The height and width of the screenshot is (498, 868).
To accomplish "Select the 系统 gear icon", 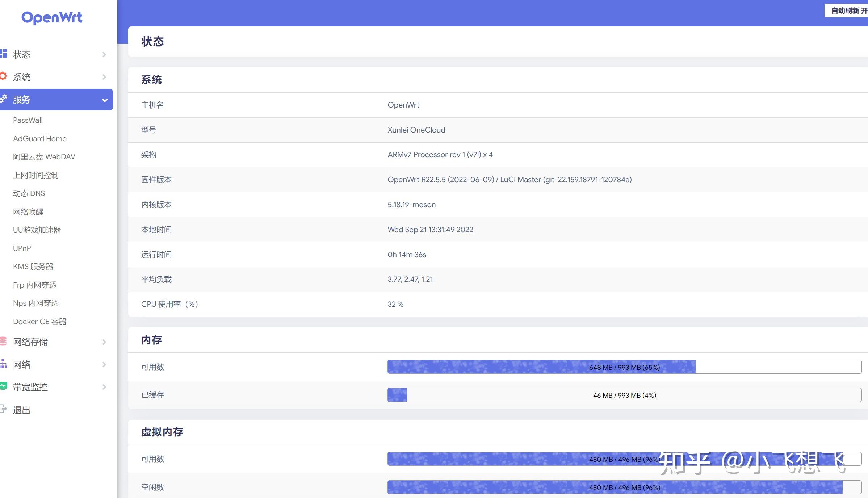I will tap(4, 76).
